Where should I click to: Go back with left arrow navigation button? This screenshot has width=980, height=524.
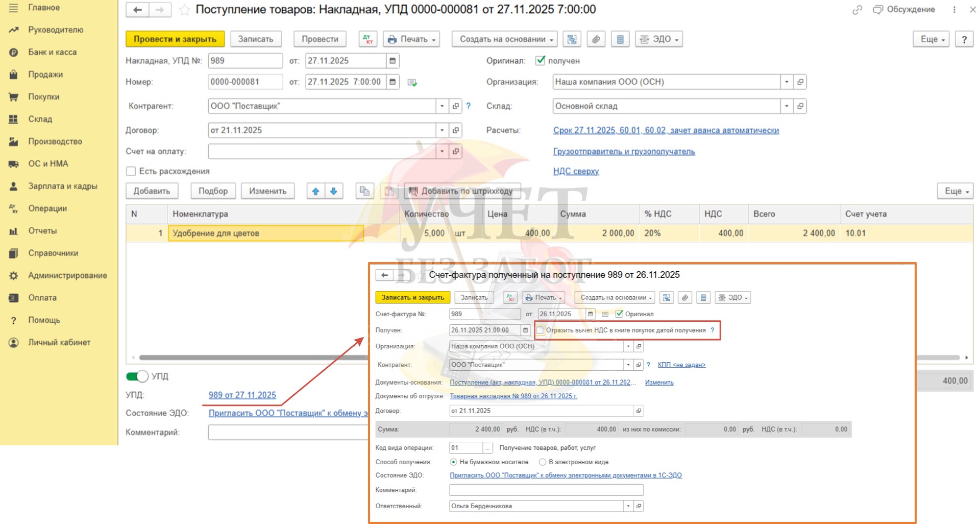137,10
